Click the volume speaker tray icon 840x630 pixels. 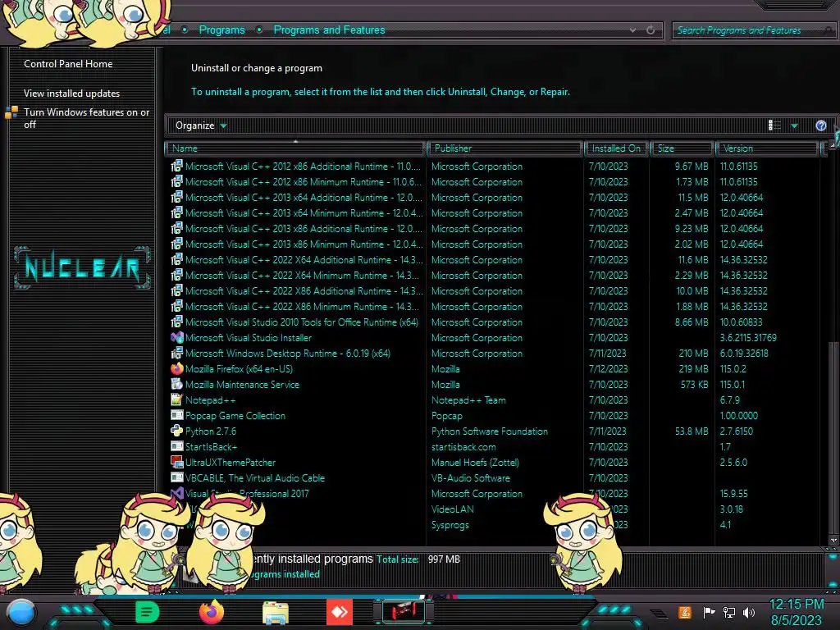pos(750,612)
